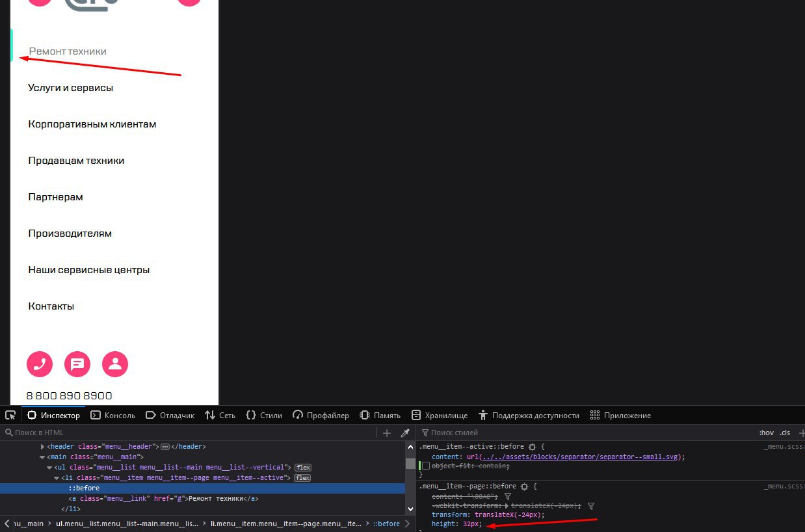Expand the header menu__header node
Viewport: 805px width, 532px height.
point(43,447)
